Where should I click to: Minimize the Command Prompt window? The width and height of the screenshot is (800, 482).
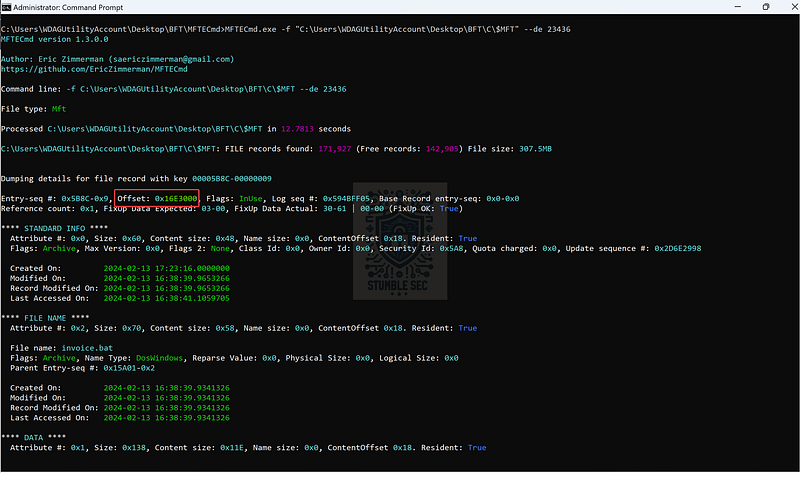click(737, 7)
